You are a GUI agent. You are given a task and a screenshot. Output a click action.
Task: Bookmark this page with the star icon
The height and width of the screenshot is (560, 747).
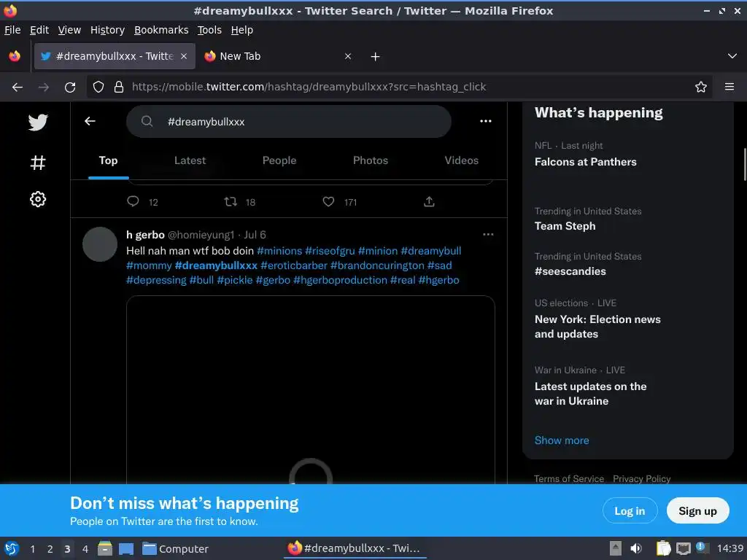point(701,87)
